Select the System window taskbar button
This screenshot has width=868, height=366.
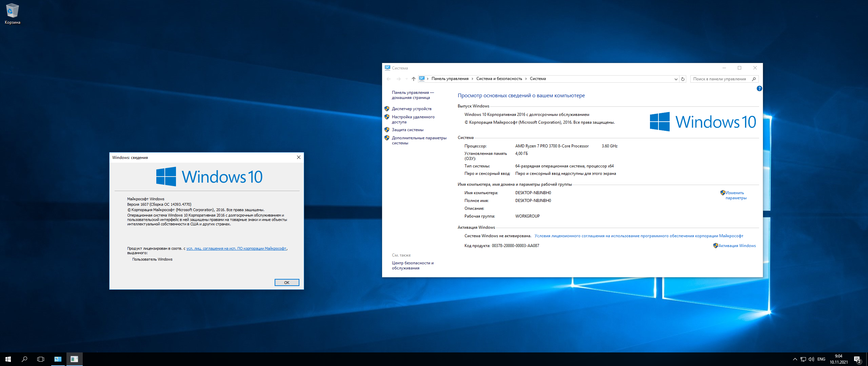tap(58, 359)
